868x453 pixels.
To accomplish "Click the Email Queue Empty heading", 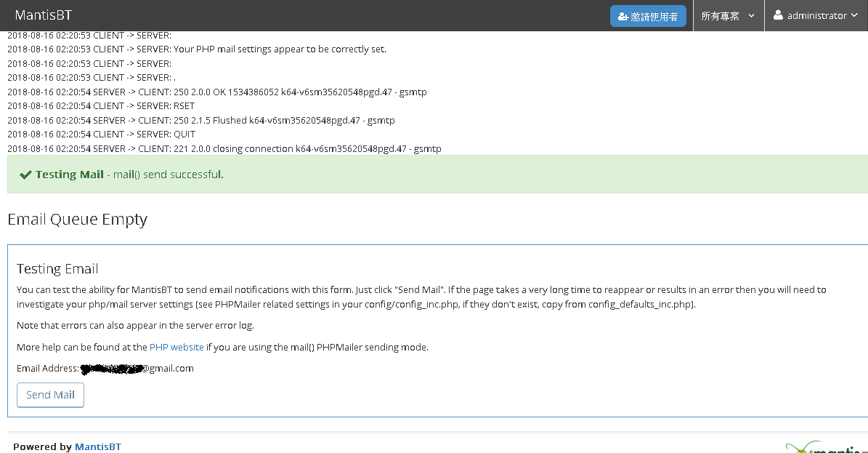I will (x=77, y=220).
